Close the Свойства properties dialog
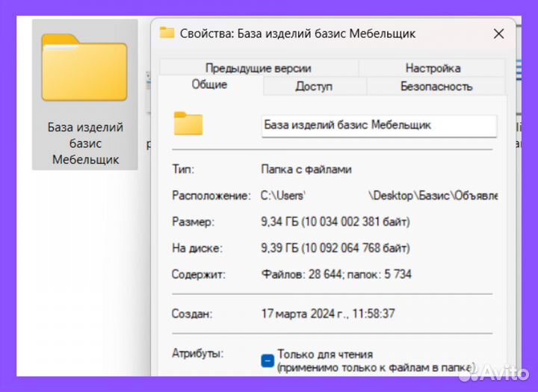The width and height of the screenshot is (538, 392). click(x=498, y=34)
